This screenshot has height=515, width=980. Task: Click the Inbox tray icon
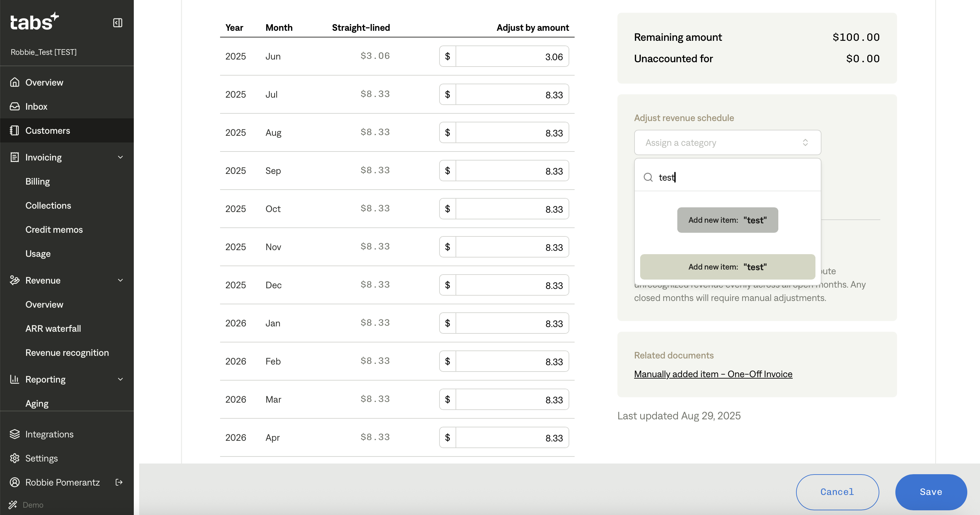click(14, 106)
